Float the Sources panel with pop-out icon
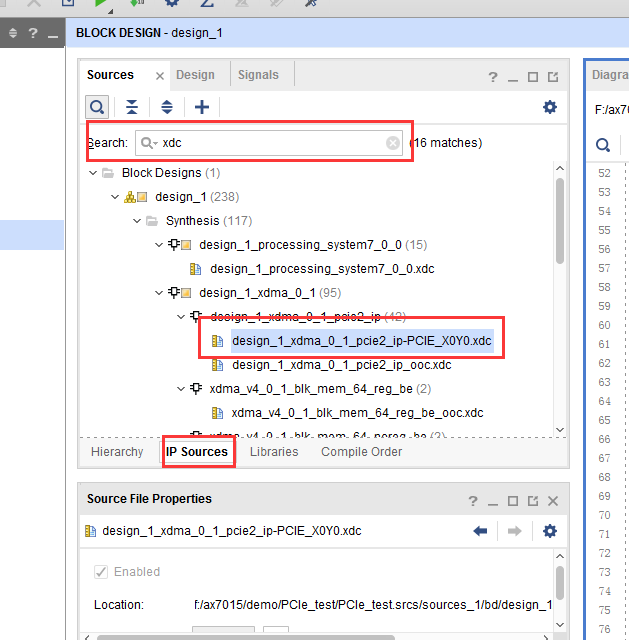The image size is (629, 640). tap(553, 77)
